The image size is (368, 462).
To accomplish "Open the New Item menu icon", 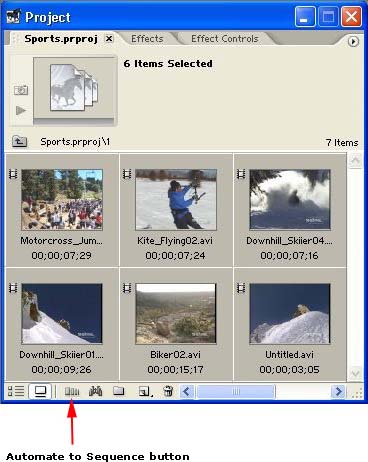I will click(x=145, y=391).
